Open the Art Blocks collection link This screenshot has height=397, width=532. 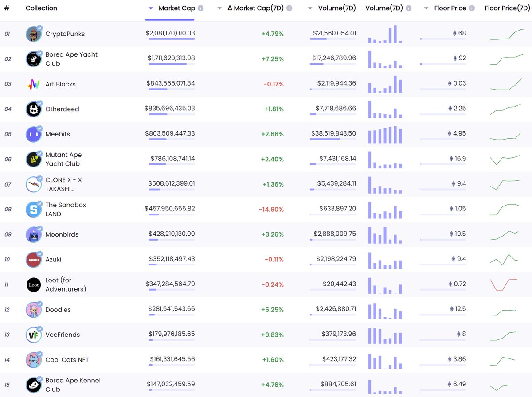click(x=60, y=84)
